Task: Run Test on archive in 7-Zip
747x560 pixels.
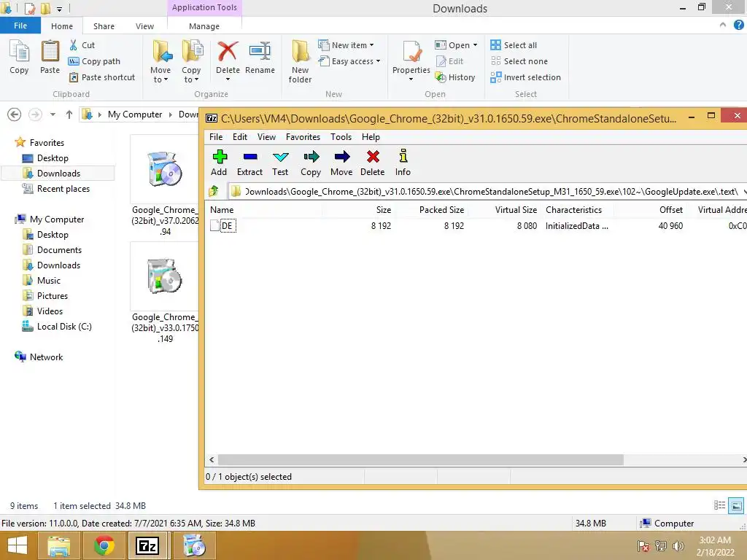Action: (x=280, y=163)
